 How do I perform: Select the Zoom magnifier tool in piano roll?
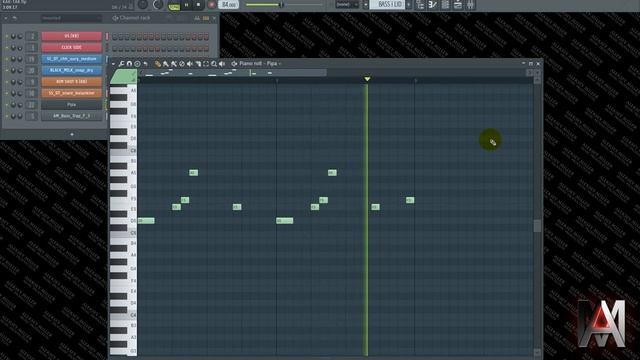pos(214,64)
